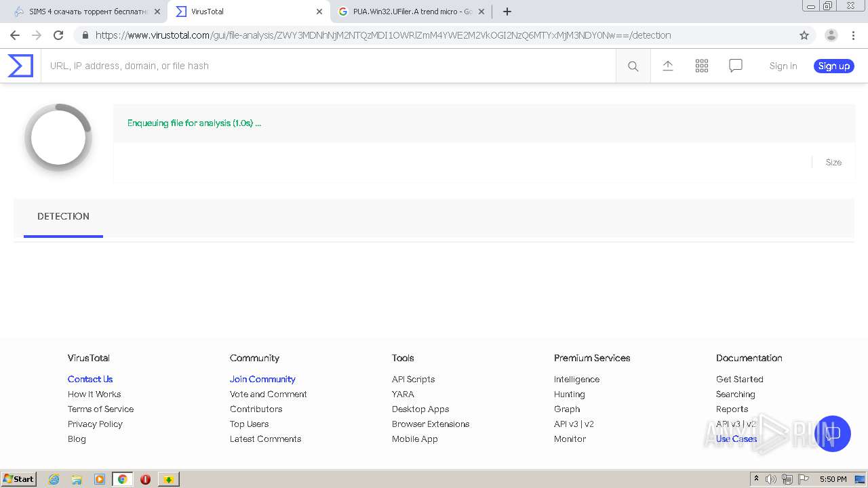Viewport: 868px width, 488px height.
Task: Open the Hunting link
Action: point(569,394)
